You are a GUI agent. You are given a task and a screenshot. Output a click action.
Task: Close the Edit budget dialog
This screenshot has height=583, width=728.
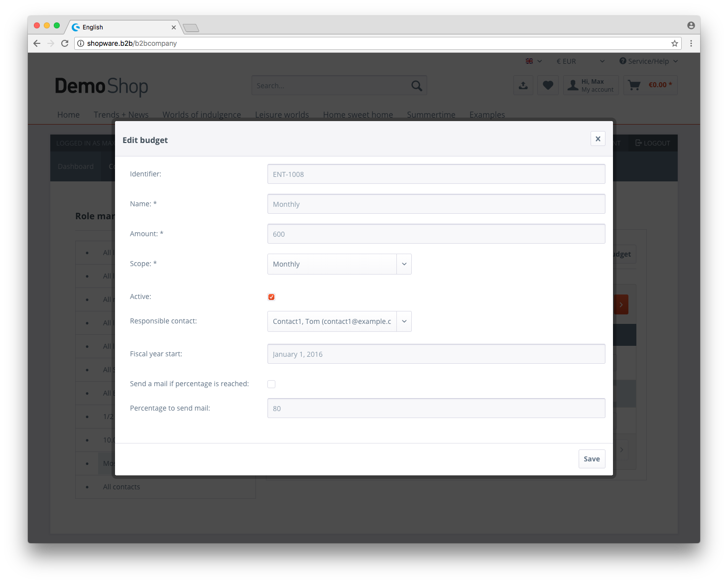point(598,139)
